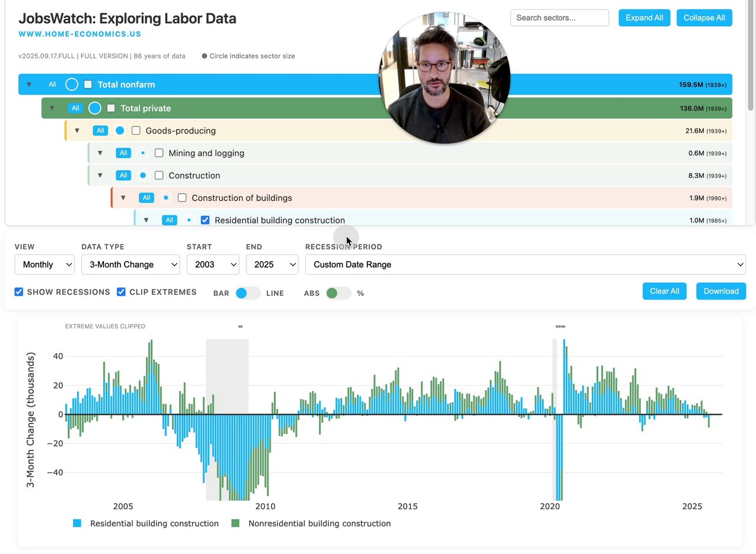Click the green Nonresidential building construction legend swatch
Screen dimensions: 756x554
point(235,523)
